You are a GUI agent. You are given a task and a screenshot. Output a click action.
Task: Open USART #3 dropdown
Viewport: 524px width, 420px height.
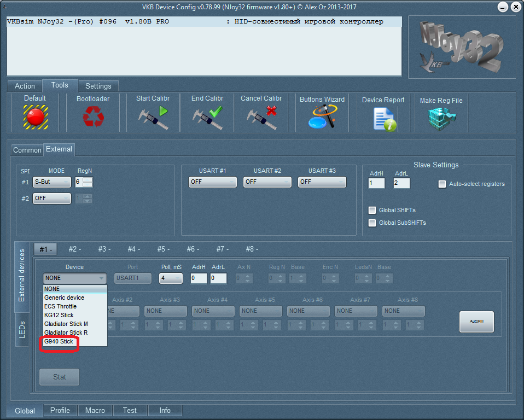coord(322,182)
